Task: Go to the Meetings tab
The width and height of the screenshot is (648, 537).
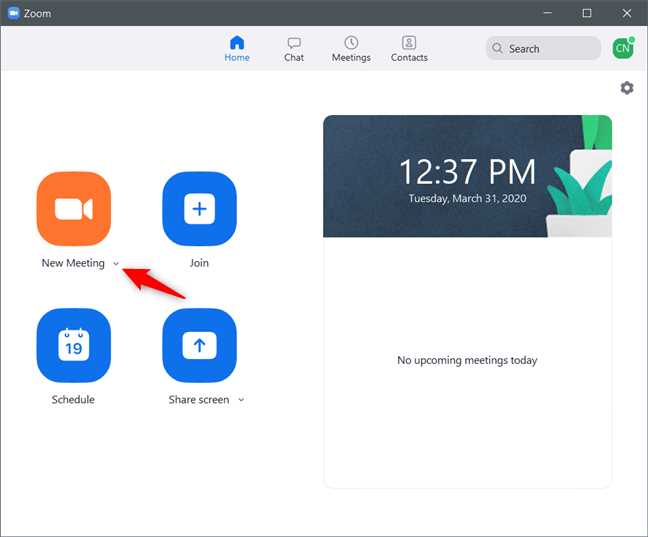Action: [x=351, y=49]
